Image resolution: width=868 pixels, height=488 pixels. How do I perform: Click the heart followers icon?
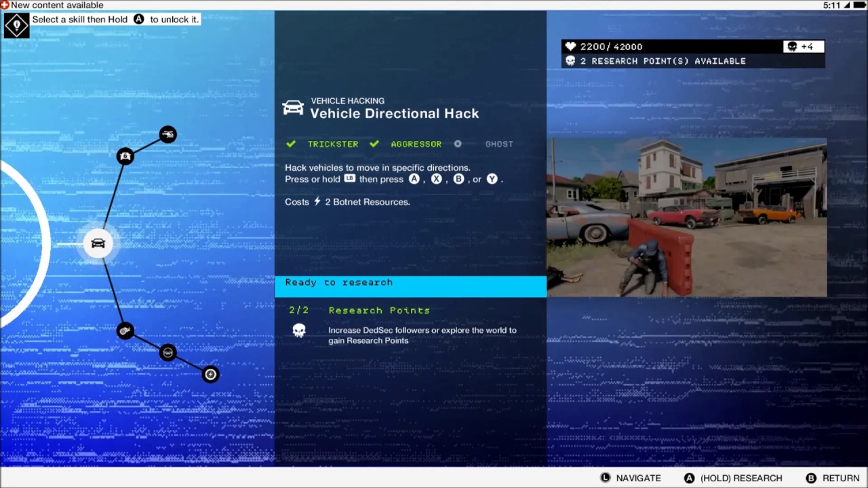coord(570,47)
